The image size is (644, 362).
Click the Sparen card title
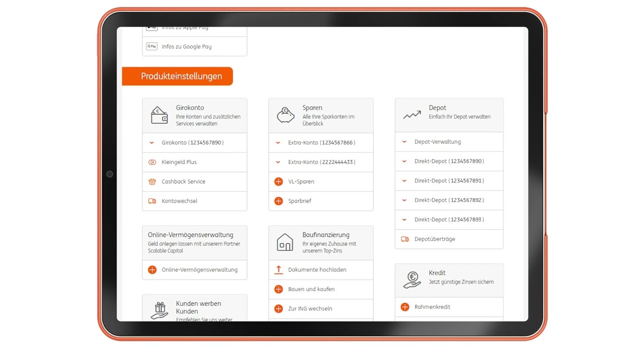click(312, 108)
